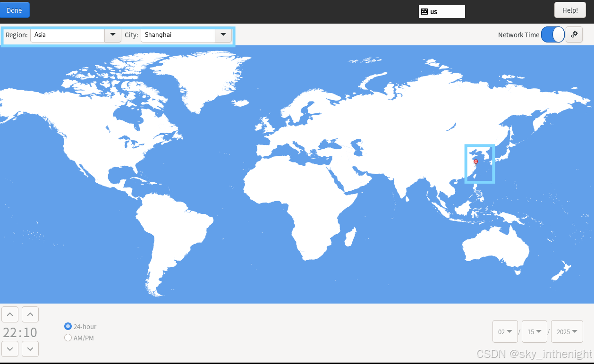Expand the Region dropdown arrow
Viewport: 594px width, 364px height.
[x=113, y=35]
